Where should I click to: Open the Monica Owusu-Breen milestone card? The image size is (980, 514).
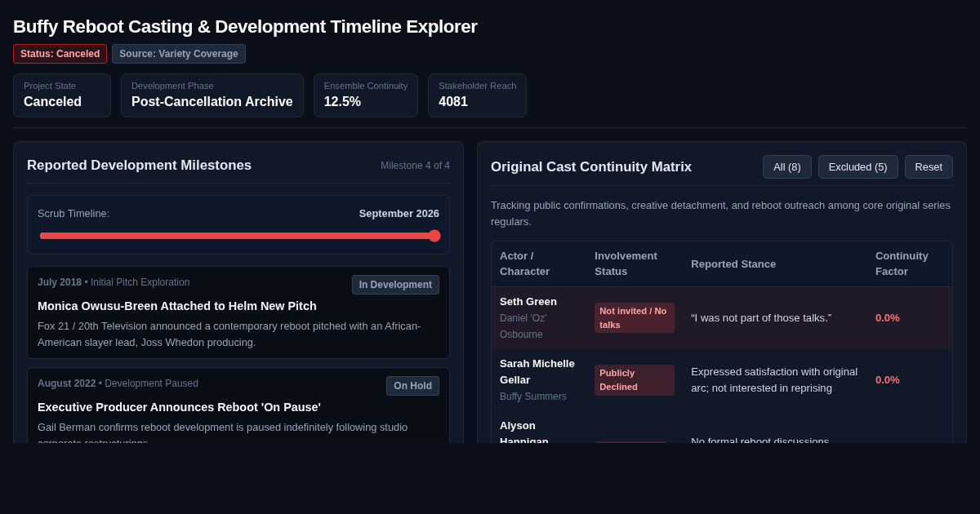tap(238, 312)
